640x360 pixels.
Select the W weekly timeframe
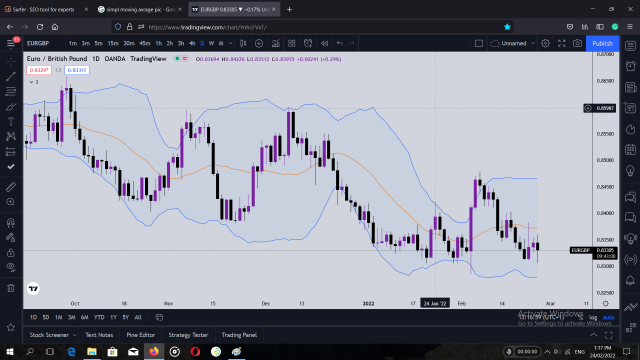(x=211, y=43)
